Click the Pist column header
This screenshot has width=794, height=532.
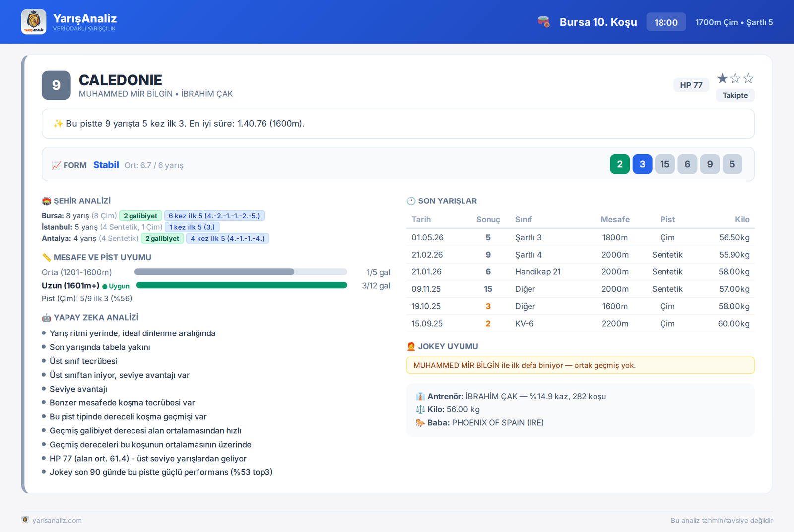pos(667,219)
